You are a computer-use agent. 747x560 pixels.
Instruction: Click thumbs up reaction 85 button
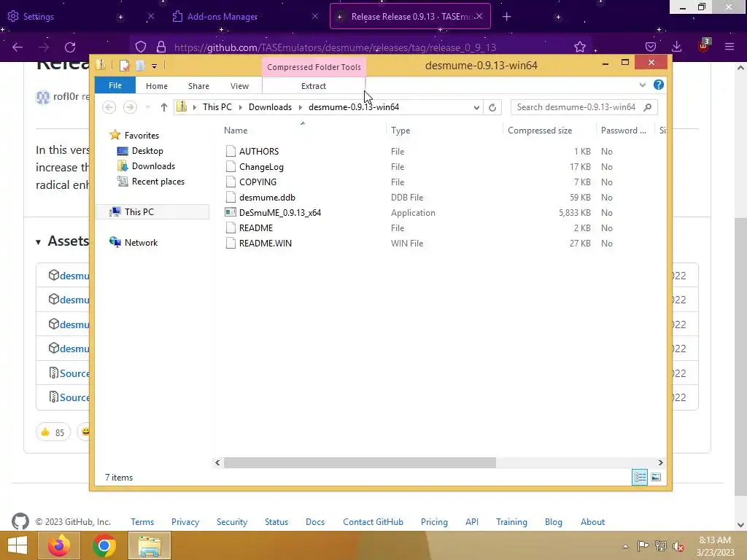53,432
